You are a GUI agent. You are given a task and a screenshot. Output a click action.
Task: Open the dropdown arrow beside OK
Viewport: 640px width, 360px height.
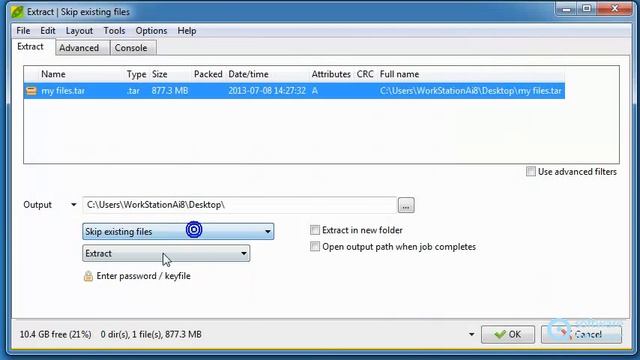pos(471,334)
